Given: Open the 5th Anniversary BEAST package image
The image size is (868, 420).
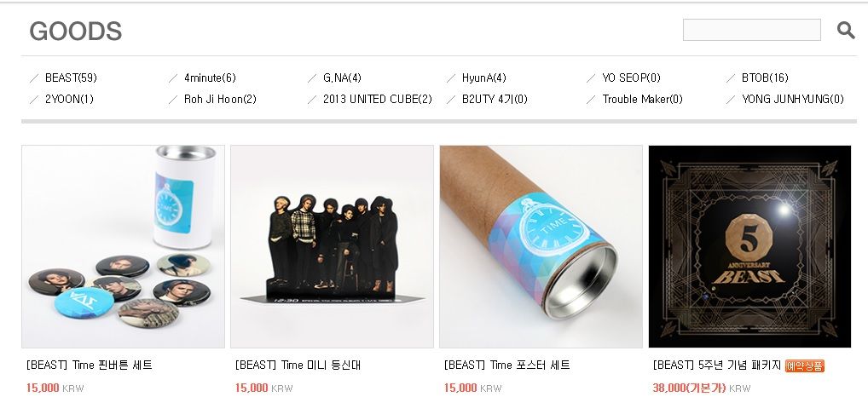Looking at the screenshot, I should (x=749, y=246).
